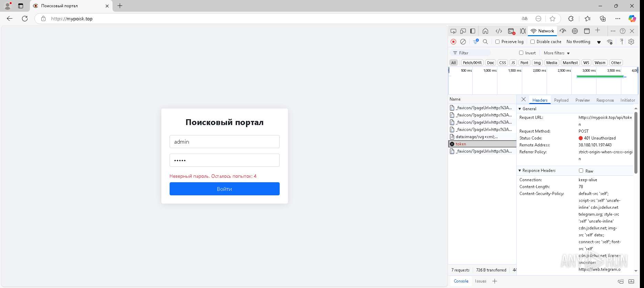
Task: Open the Performance gauge icon
Action: pos(563,31)
